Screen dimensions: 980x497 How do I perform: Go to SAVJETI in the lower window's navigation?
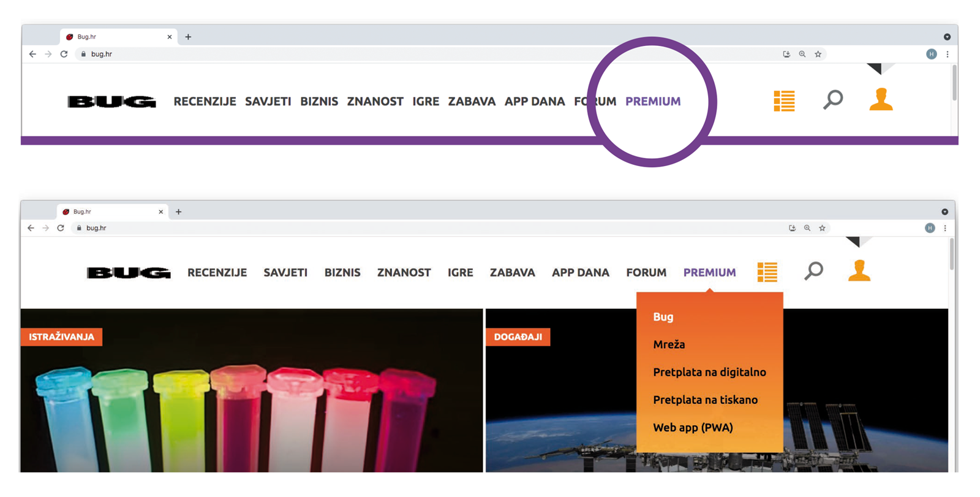point(285,273)
